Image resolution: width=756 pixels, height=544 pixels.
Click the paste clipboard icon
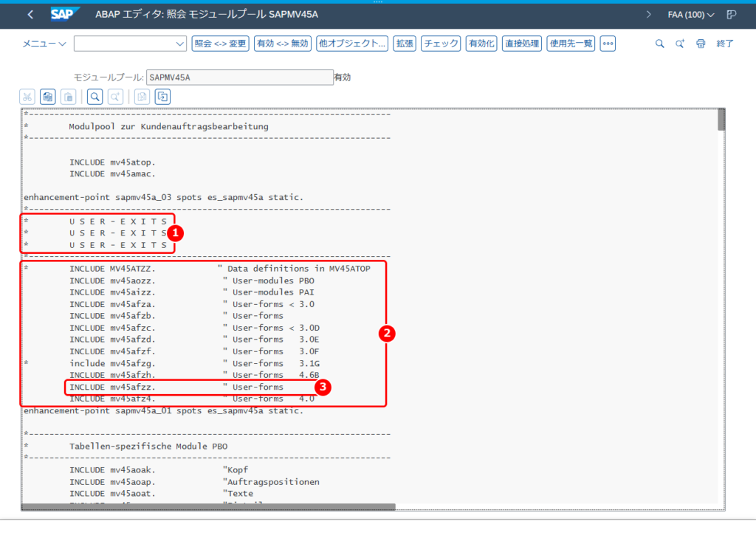(69, 97)
